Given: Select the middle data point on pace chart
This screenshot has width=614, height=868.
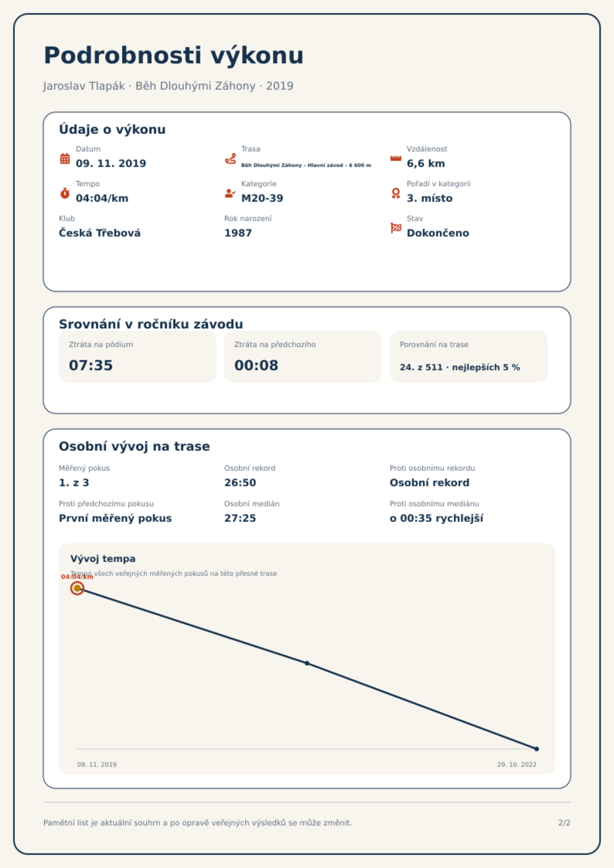Looking at the screenshot, I should point(307,663).
